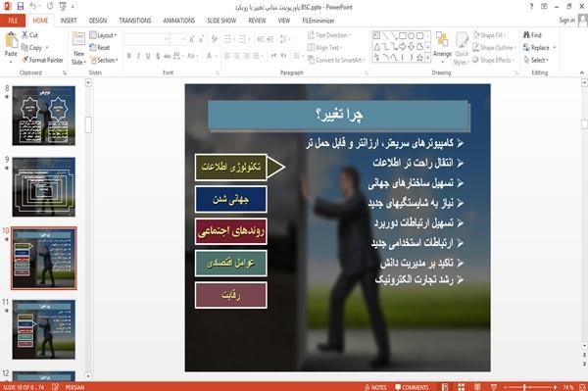Open the Text Direction dropdown

(329, 35)
